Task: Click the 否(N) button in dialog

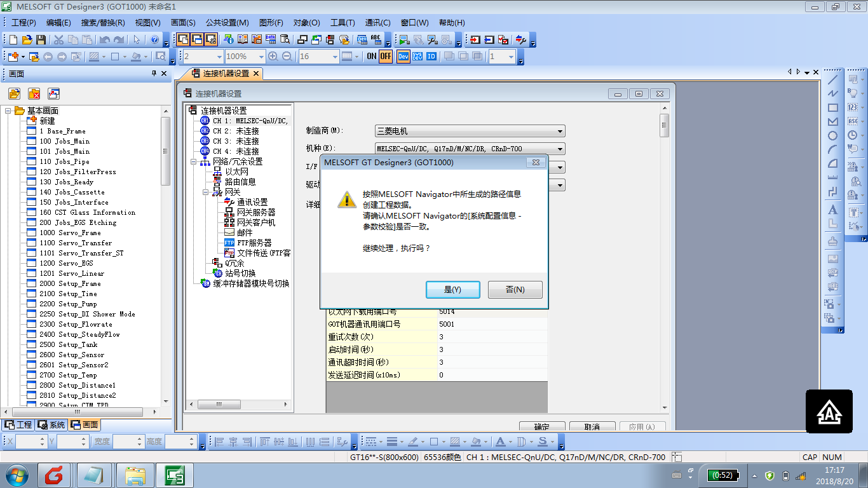Action: coord(515,290)
